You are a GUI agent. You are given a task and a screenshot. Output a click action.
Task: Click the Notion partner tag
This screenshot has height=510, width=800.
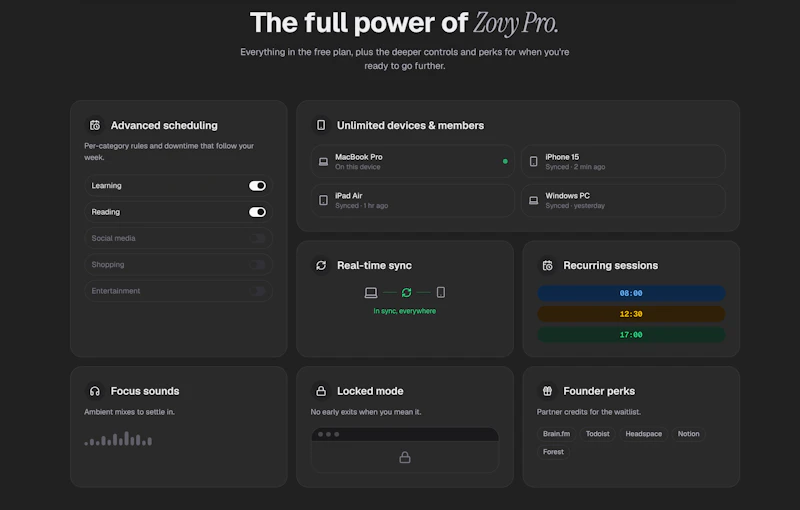[688, 434]
